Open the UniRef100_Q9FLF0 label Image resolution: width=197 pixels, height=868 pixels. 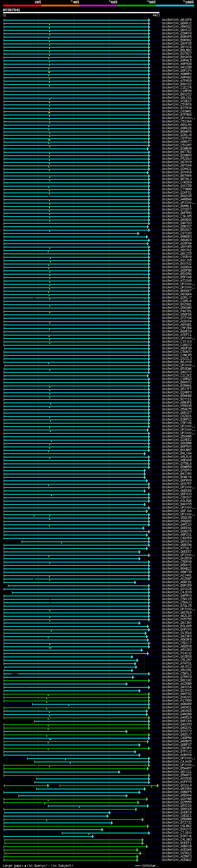click(x=177, y=71)
